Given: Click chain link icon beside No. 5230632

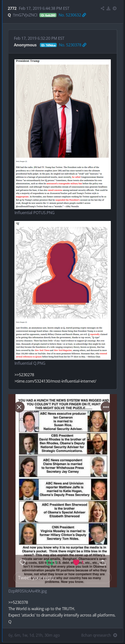Looking at the screenshot, I should pos(84,15).
